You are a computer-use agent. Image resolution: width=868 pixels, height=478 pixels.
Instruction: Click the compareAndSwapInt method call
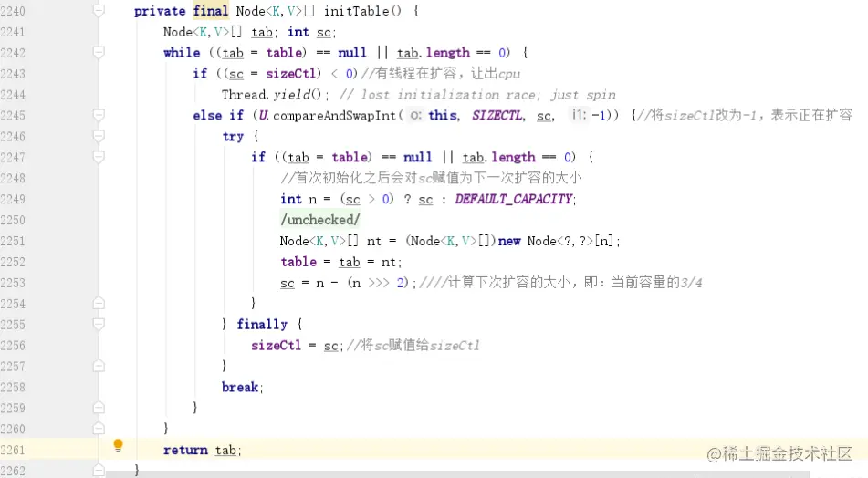click(334, 115)
